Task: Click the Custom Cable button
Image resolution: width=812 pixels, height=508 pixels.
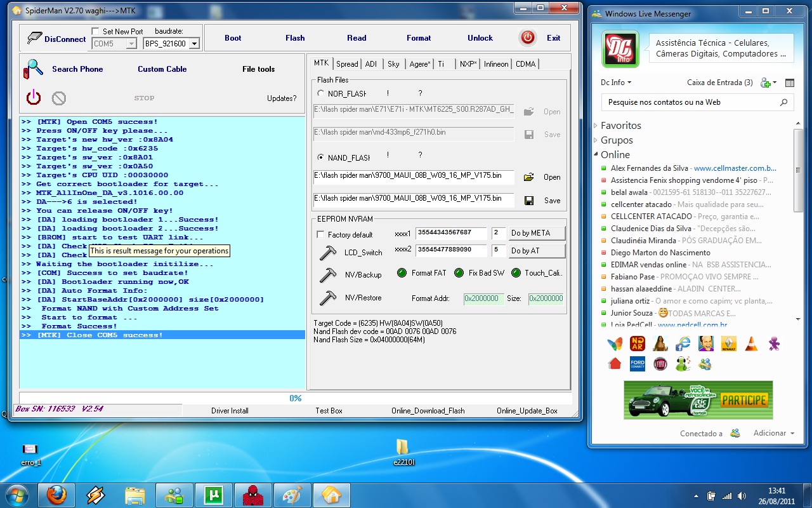Action: [162, 69]
